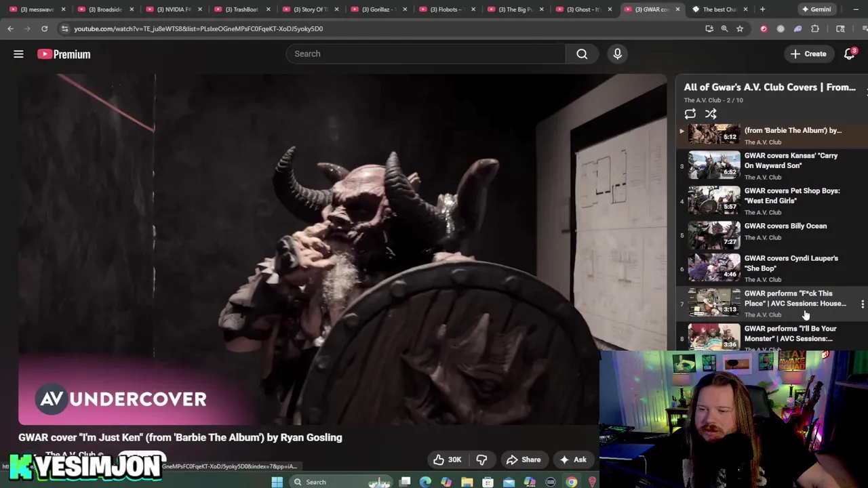Open the YouTube hamburger guide menu
Viewport: 868px width, 488px height.
(18, 54)
